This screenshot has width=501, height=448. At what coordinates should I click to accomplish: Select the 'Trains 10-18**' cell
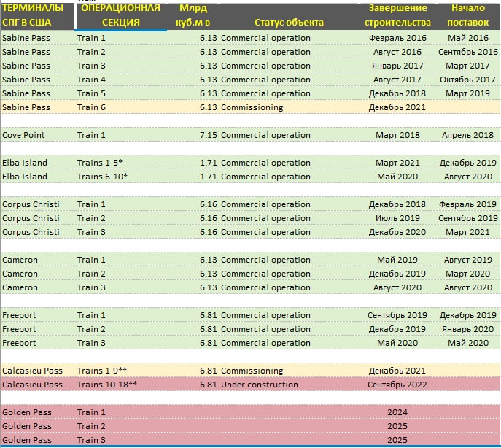(107, 385)
